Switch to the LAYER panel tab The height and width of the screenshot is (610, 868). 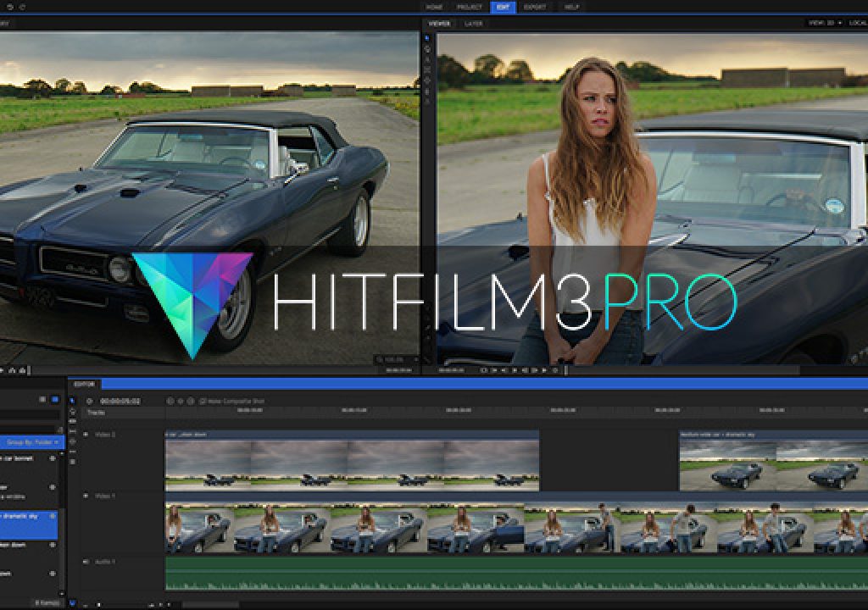474,24
